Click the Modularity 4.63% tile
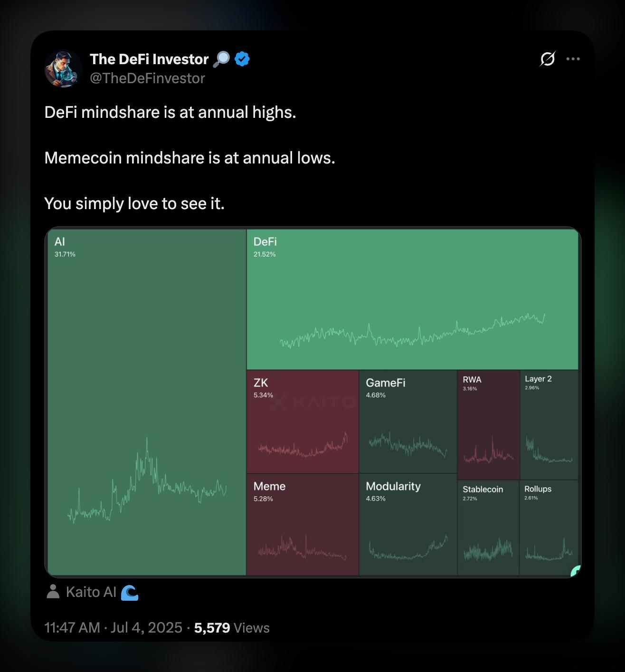Image resolution: width=625 pixels, height=672 pixels. click(x=408, y=524)
